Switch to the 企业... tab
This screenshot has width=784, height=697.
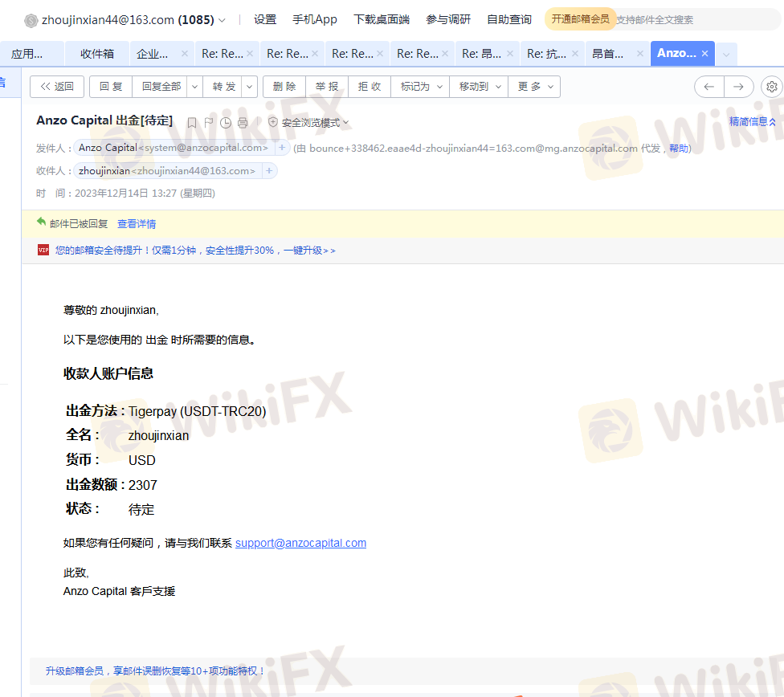click(x=153, y=54)
